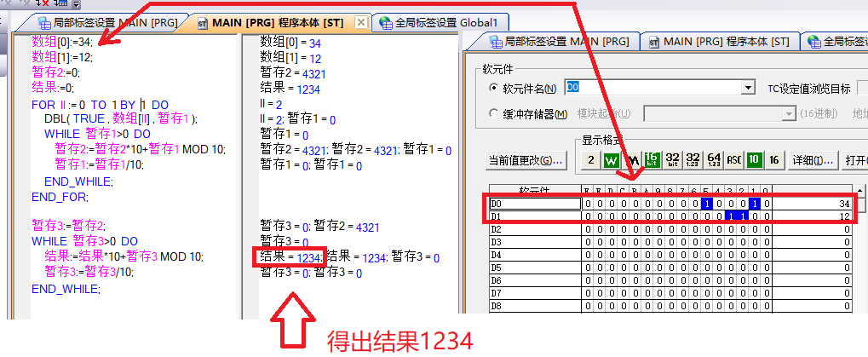Select the 缓冲存储器 radio button

point(494,113)
